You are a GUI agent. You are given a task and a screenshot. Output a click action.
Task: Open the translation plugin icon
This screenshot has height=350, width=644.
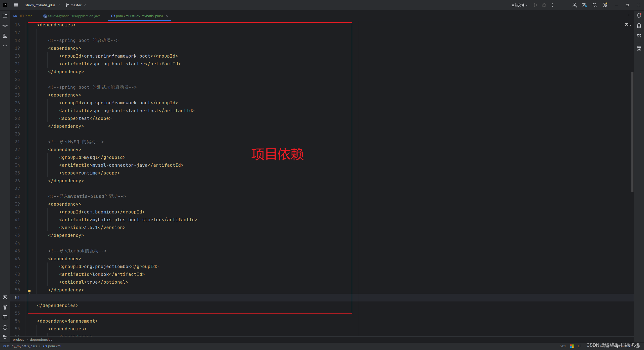coord(585,5)
